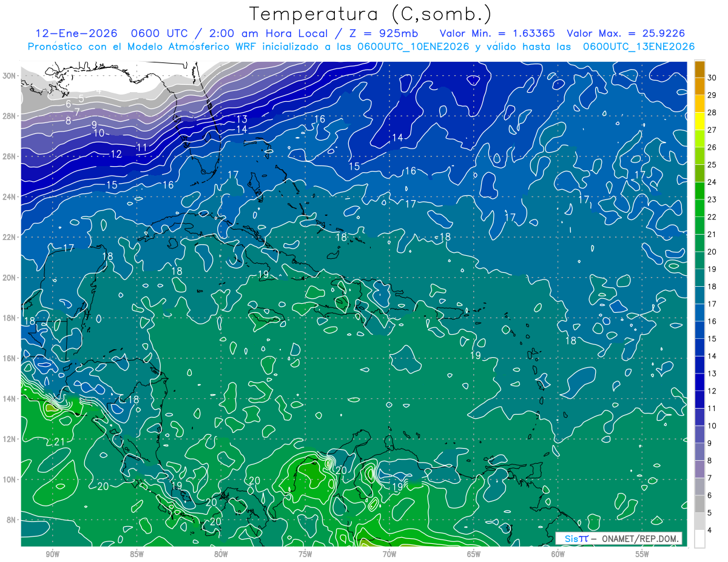Click the "75W" longitude axis label
The height and width of the screenshot is (562, 728).
305,554
